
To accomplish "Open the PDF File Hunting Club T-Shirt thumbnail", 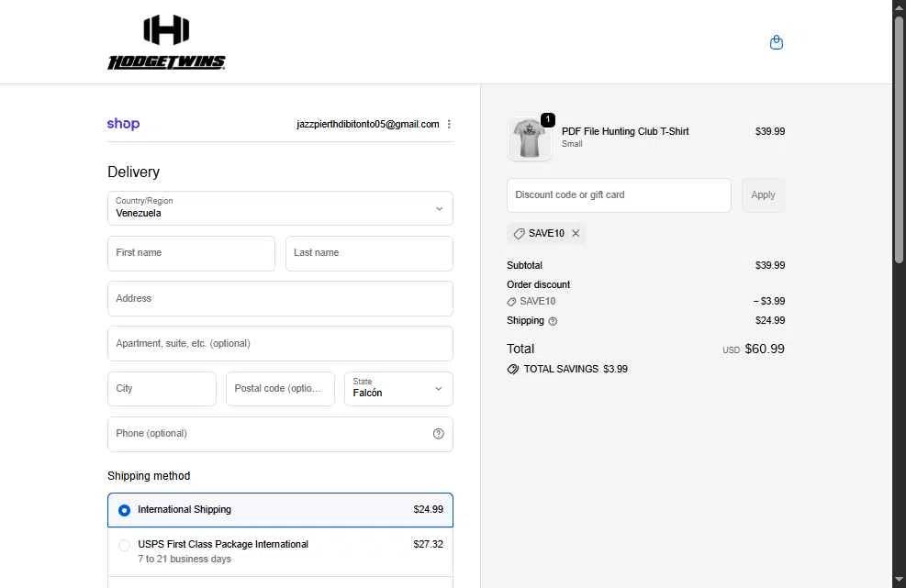I will click(530, 139).
